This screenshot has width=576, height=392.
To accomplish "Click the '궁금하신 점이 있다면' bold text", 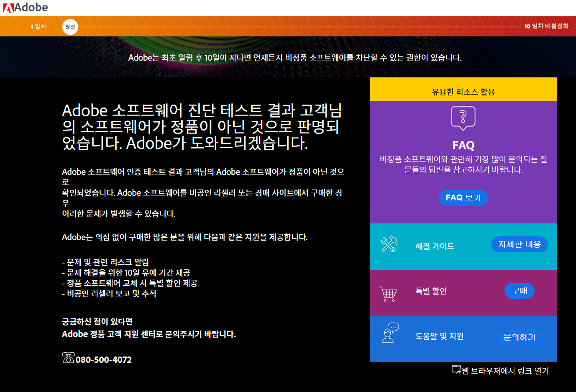I will click(x=97, y=322).
